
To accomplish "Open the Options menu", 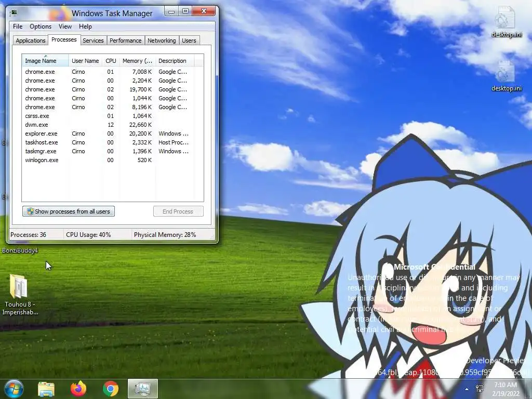I will 41,26.
